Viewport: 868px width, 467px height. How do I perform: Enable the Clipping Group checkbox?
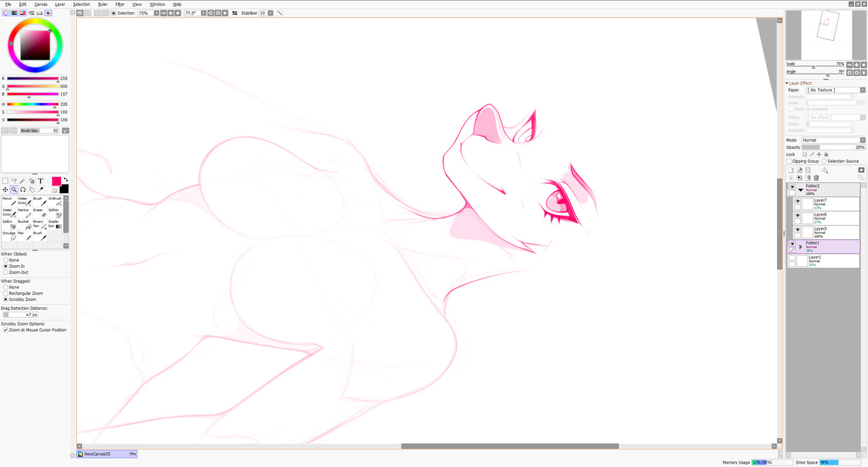[789, 161]
